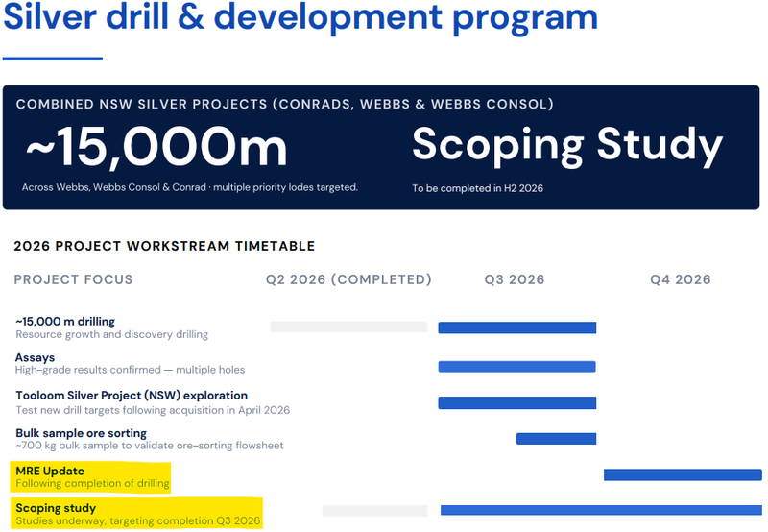Click 'To be completed in H2 2026' text
This screenshot has width=768, height=532.
[477, 188]
